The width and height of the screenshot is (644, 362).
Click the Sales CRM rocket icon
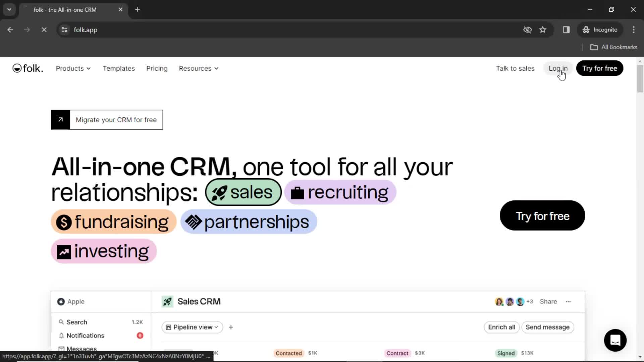[x=168, y=301]
